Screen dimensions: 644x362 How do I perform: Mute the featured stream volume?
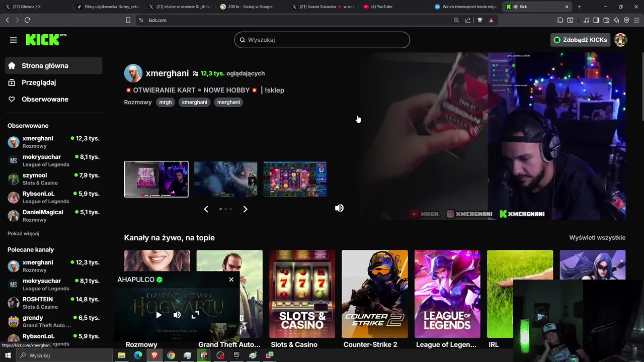(340, 208)
